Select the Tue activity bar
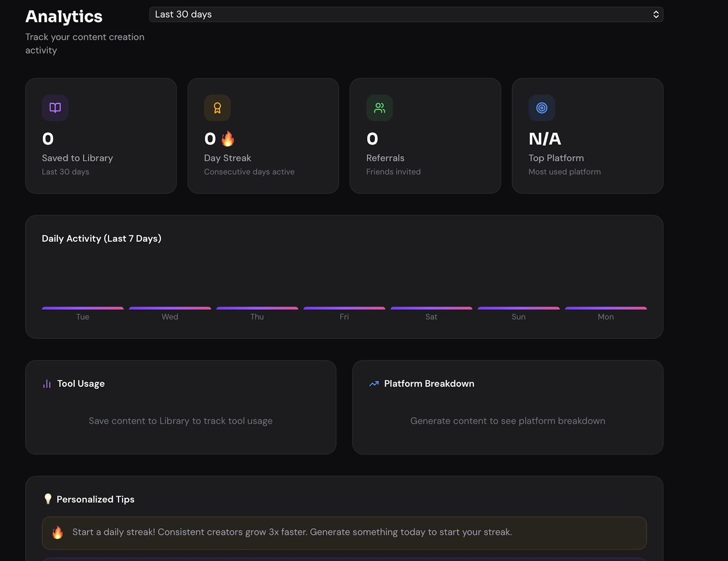The height and width of the screenshot is (561, 728). (x=83, y=308)
